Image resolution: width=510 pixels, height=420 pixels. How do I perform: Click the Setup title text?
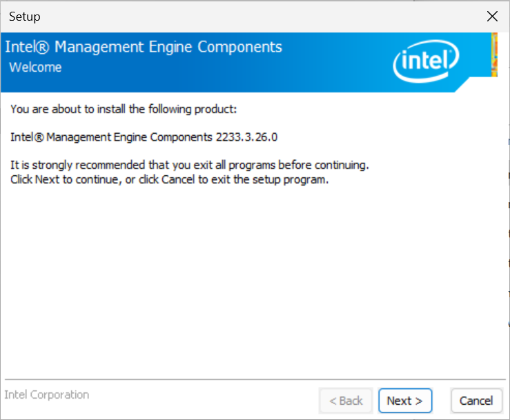click(x=25, y=17)
